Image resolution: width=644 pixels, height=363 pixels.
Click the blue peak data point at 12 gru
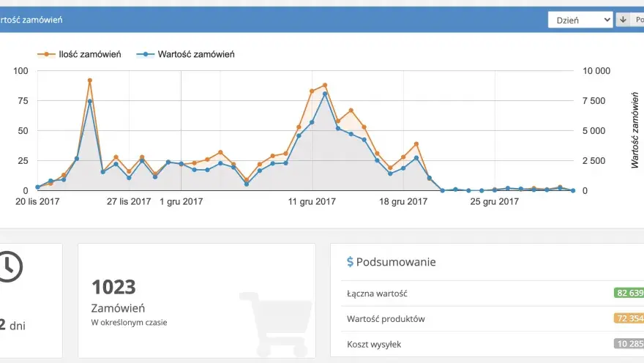pos(325,94)
